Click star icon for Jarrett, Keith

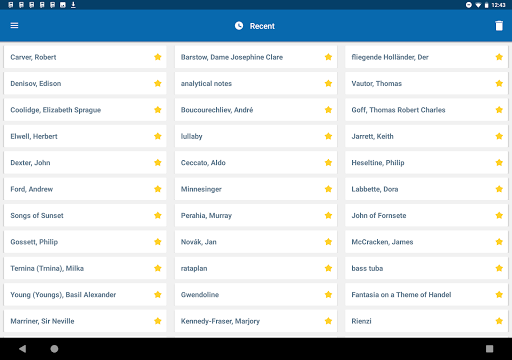point(499,136)
